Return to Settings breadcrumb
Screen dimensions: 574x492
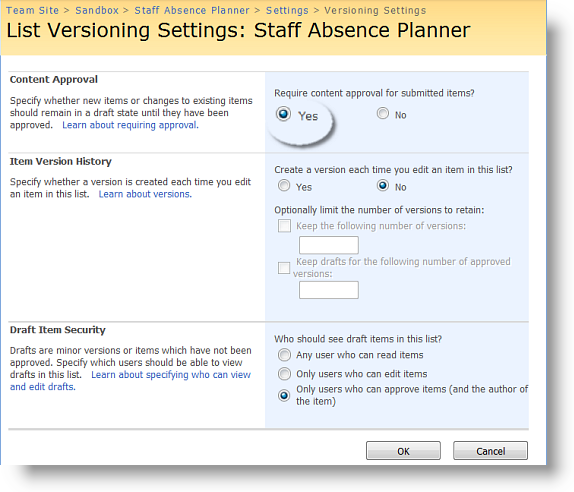[x=287, y=11]
